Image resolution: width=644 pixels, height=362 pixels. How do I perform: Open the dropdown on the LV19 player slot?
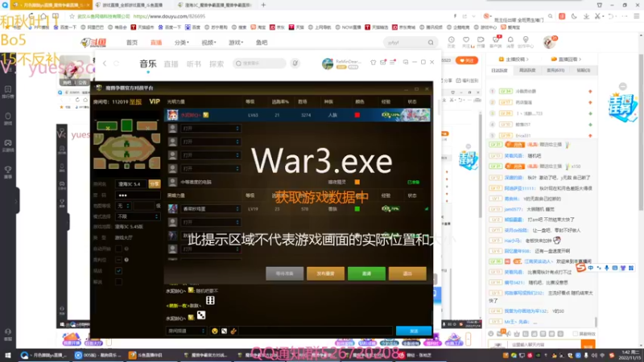211,209
